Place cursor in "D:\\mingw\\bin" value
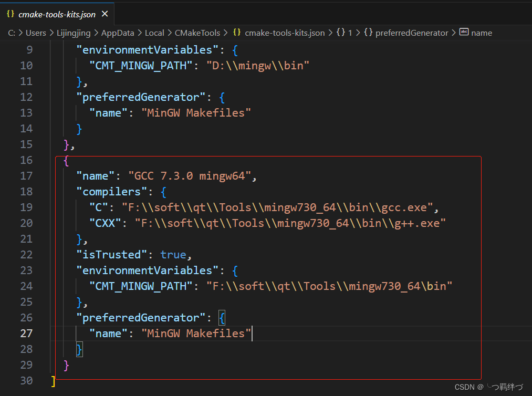This screenshot has width=532, height=396. coord(258,66)
